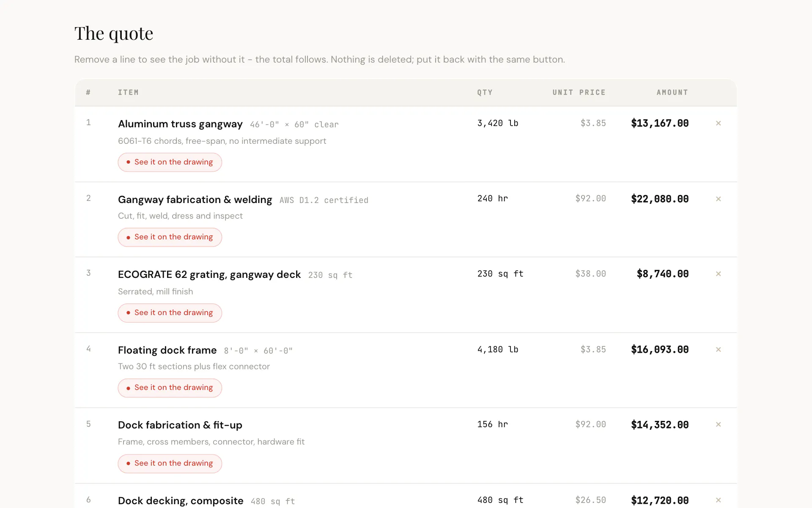See Floating dock frame on the drawing
The width and height of the screenshot is (812, 508).
pyautogui.click(x=170, y=388)
